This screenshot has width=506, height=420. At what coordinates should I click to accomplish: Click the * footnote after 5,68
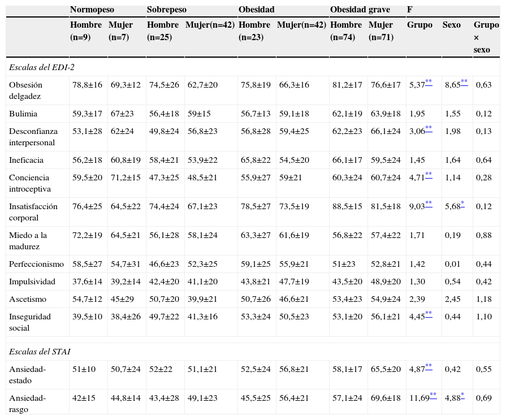tap(462, 204)
